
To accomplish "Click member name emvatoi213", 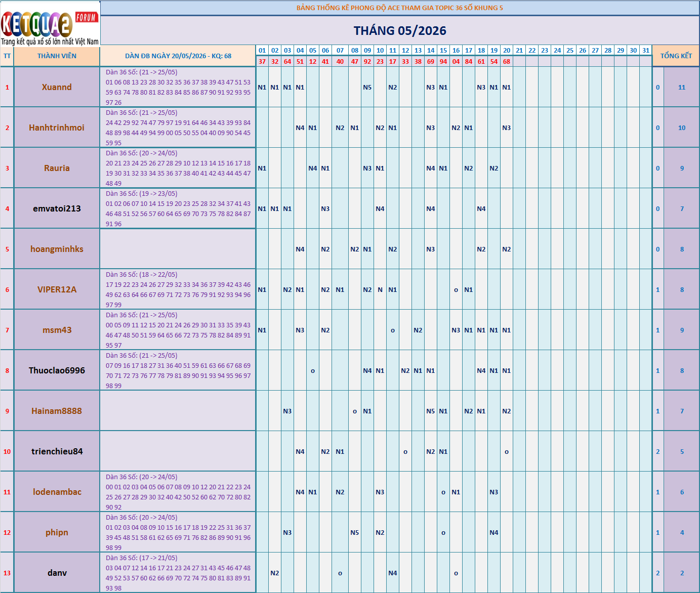I will [57, 208].
